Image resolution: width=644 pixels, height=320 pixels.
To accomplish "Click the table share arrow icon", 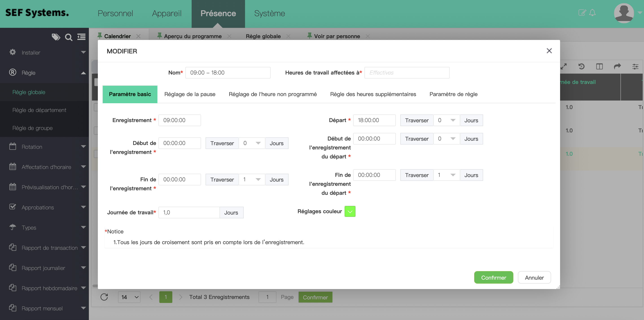I will 617,66.
